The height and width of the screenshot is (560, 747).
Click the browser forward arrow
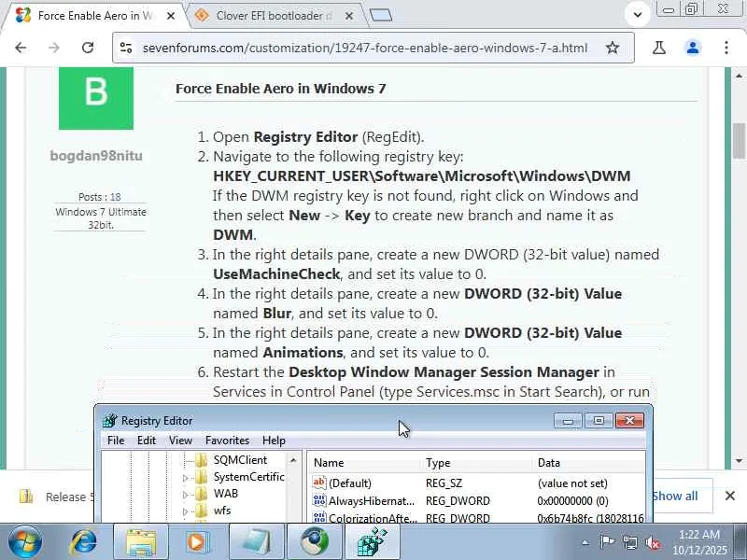pyautogui.click(x=54, y=48)
